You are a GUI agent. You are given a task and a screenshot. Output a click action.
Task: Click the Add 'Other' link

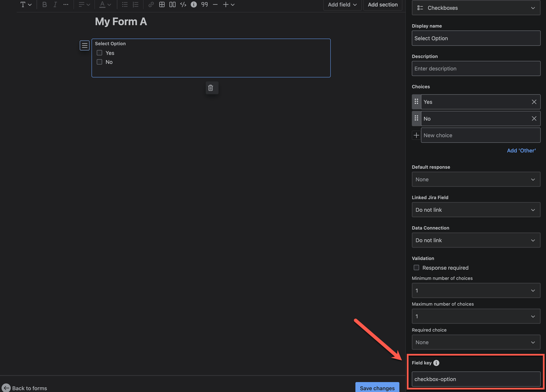click(x=520, y=150)
